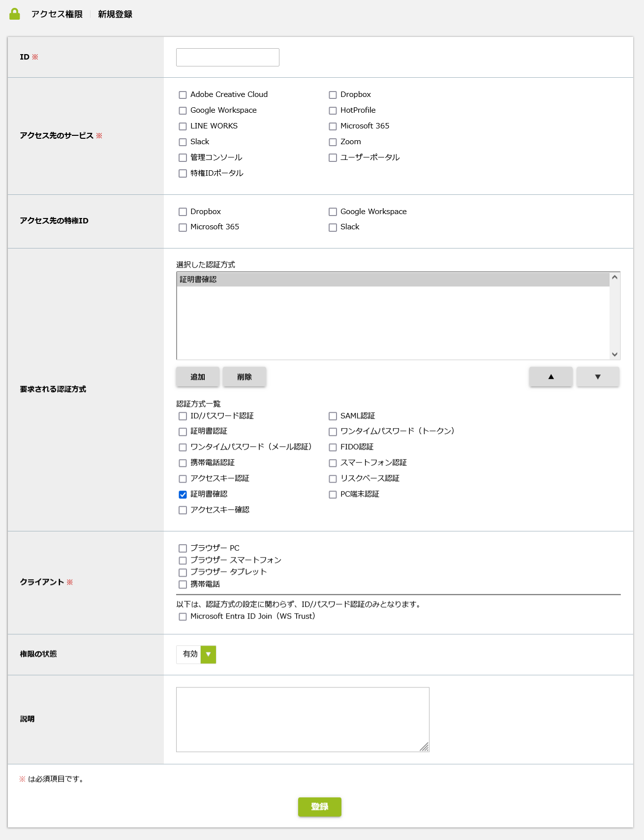
Task: Check Dropbox under privileged ID section
Action: [183, 212]
